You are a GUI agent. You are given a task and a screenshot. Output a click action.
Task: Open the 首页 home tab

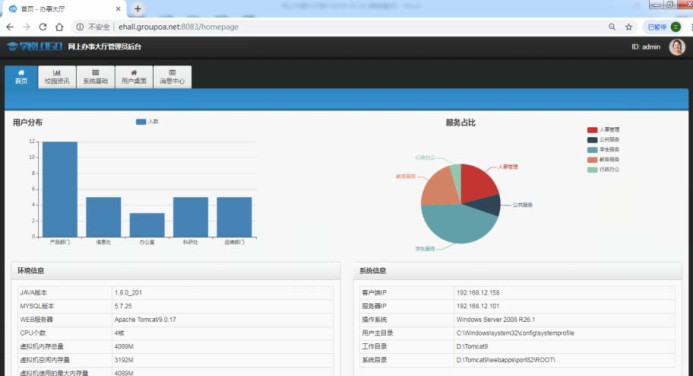[21, 77]
